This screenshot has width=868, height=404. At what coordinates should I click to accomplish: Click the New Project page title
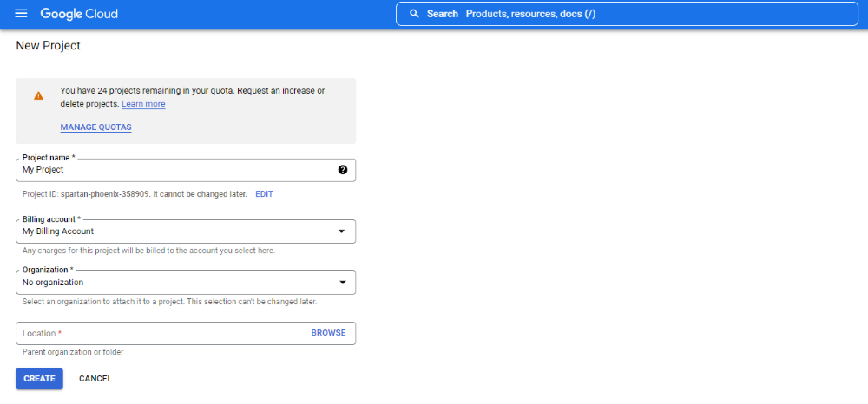[x=48, y=45]
